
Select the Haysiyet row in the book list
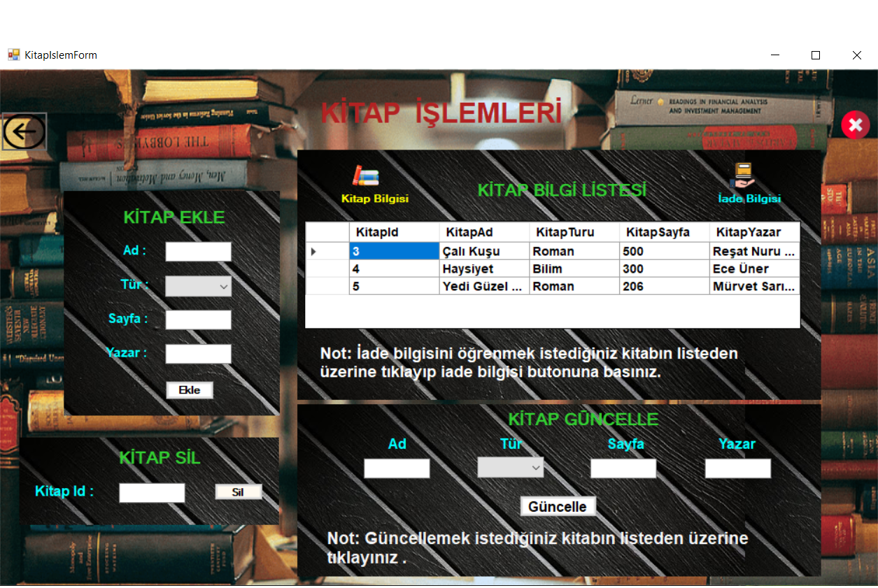tap(484, 268)
